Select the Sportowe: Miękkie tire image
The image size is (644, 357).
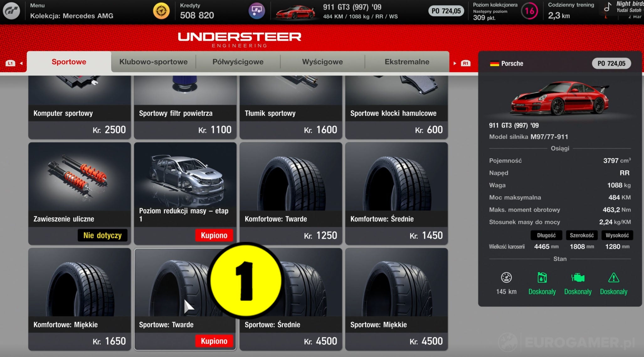click(x=397, y=282)
